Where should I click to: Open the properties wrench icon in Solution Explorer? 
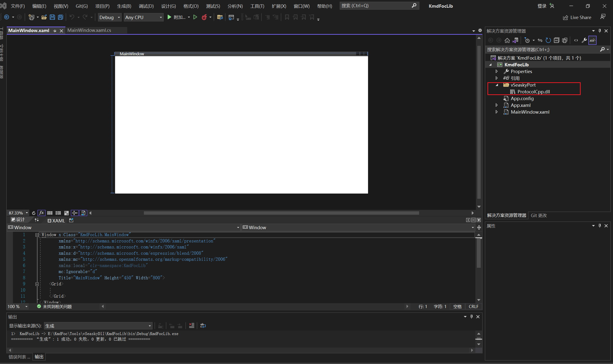click(584, 40)
